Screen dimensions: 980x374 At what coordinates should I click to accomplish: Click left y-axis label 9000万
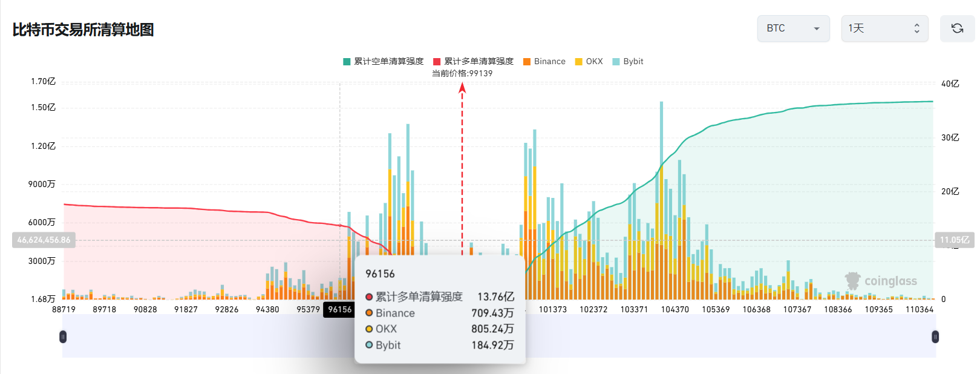tap(42, 184)
